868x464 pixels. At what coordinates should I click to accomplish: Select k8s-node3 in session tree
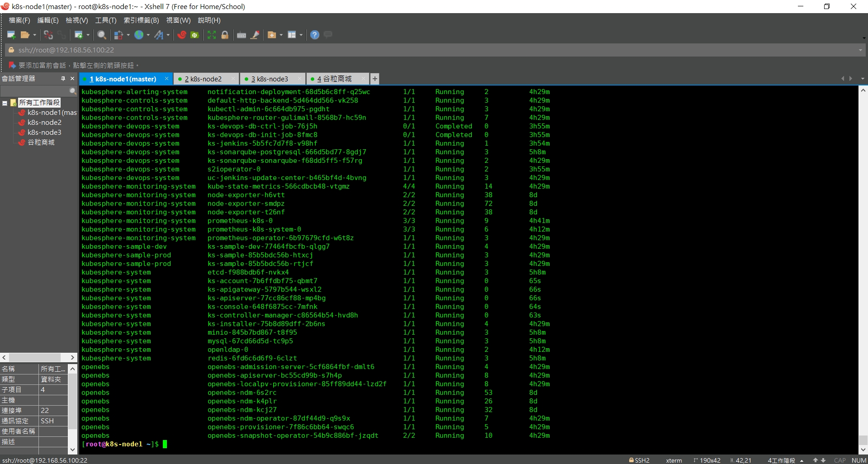point(44,133)
